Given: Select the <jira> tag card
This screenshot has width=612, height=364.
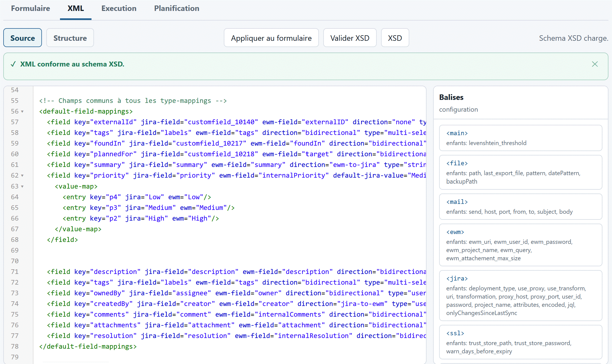Looking at the screenshot, I should [x=521, y=296].
